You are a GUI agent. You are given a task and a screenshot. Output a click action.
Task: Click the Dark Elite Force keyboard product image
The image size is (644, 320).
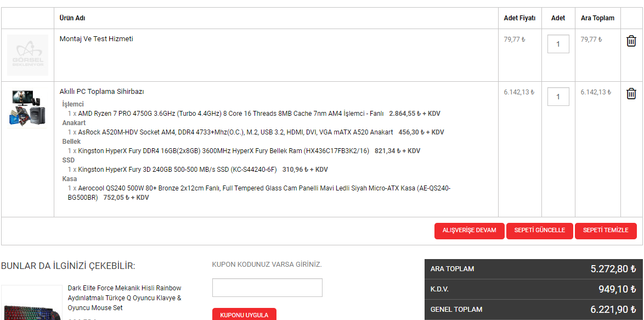point(32,303)
